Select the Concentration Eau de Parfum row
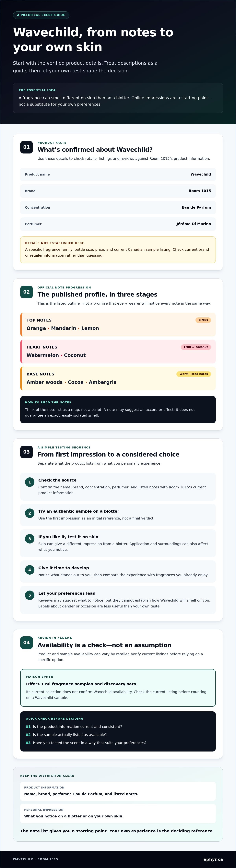The width and height of the screenshot is (236, 868). (x=118, y=208)
